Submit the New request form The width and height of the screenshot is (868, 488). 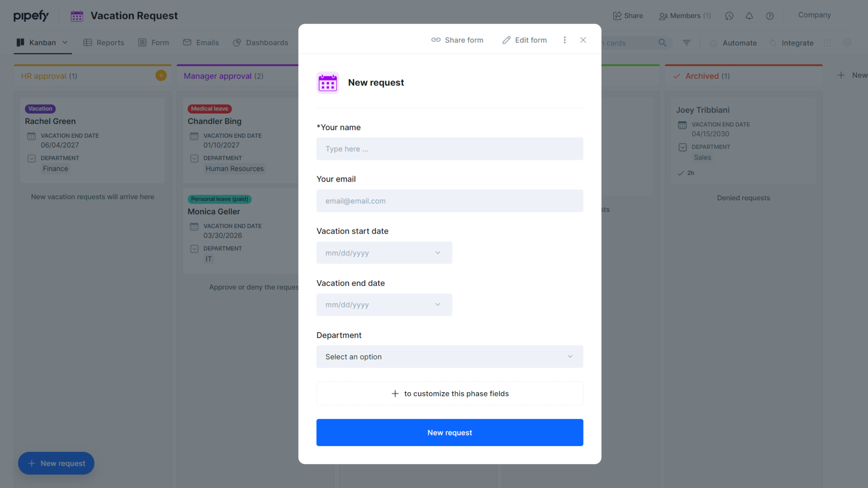click(449, 432)
